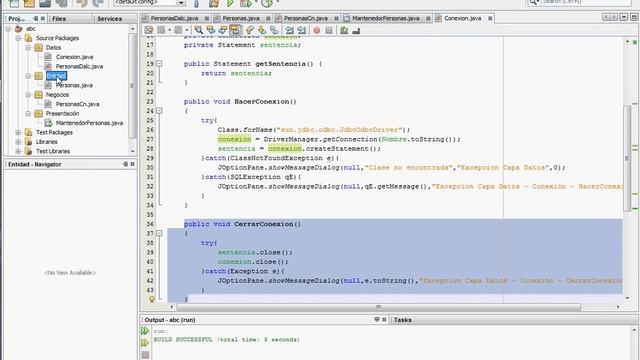Toggle Bookmark icon in editor toolbar
The height and width of the screenshot is (360, 640).
(x=274, y=30)
